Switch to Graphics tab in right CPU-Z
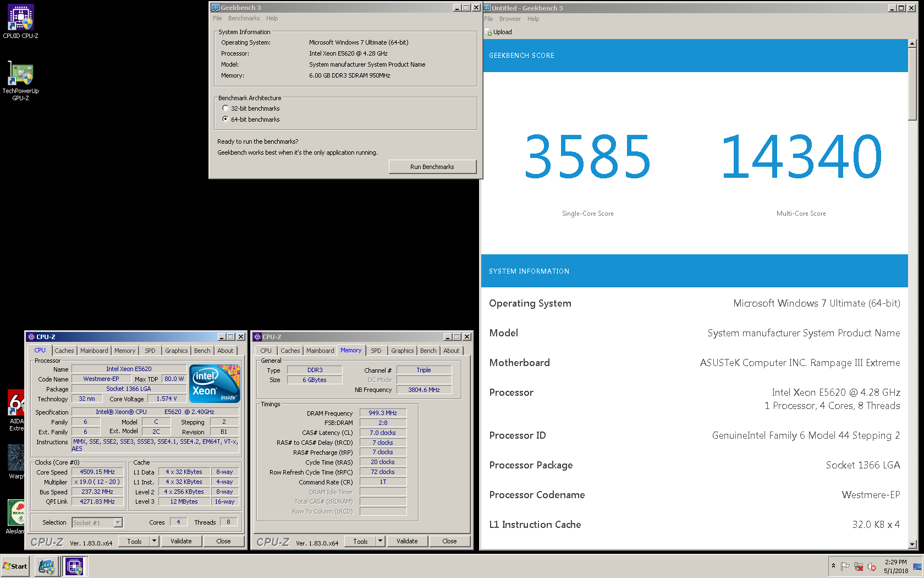The height and width of the screenshot is (578, 924). pyautogui.click(x=403, y=351)
